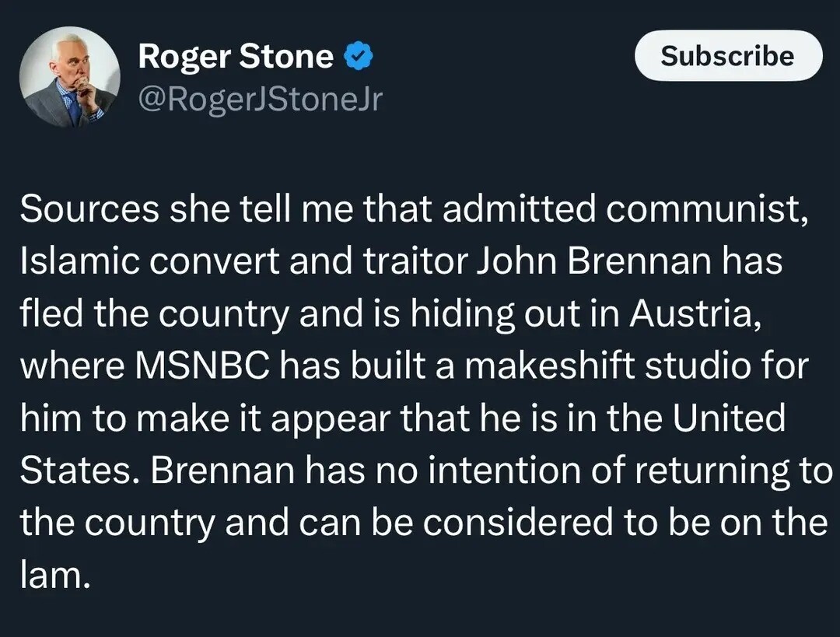The width and height of the screenshot is (840, 637).
Task: Click the blue verified checkmark badge
Action: tap(359, 57)
